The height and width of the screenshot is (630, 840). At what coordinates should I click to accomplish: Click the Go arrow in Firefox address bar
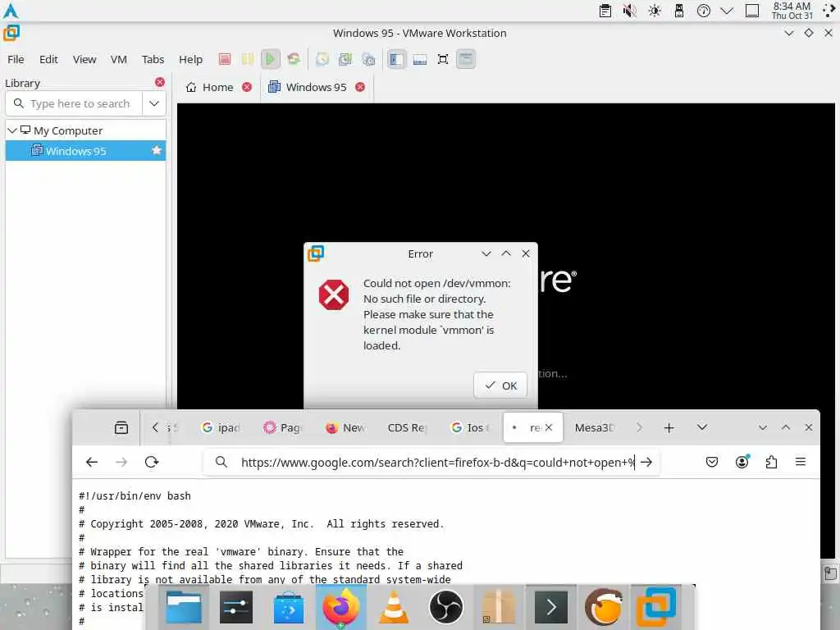click(646, 462)
